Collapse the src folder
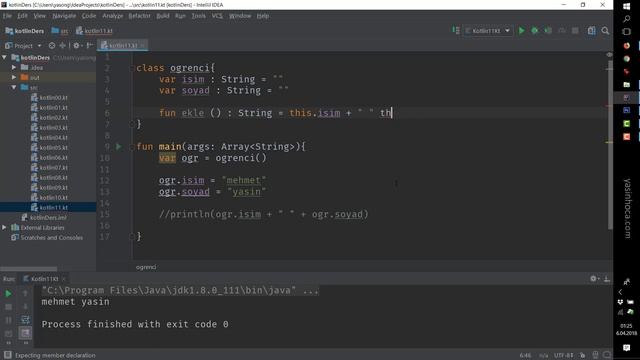Screen dimensions: 640x360 14,87
